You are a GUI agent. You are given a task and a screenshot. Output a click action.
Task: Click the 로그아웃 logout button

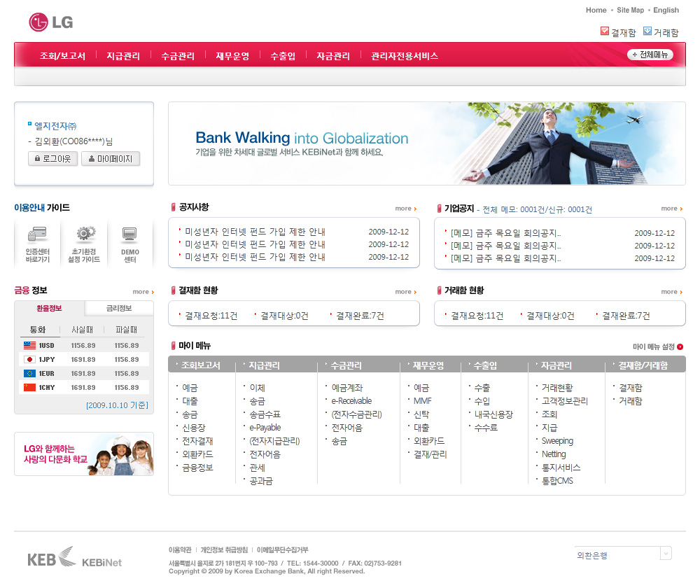[52, 158]
